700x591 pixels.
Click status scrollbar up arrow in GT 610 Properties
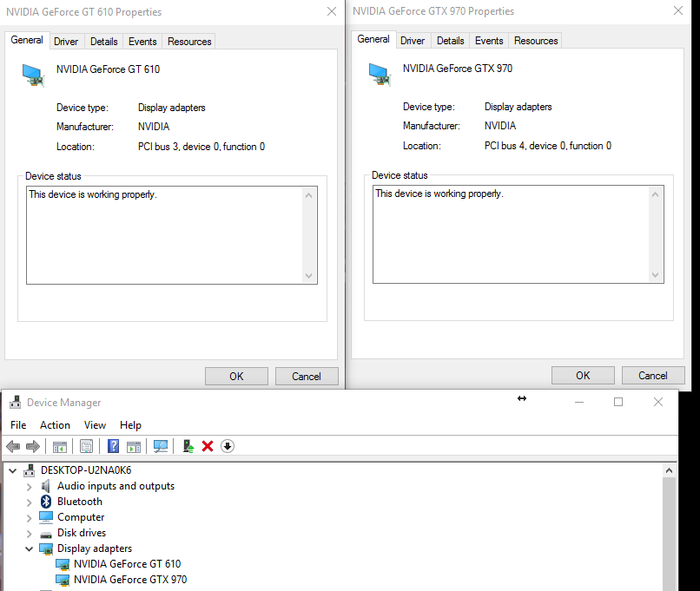308,195
